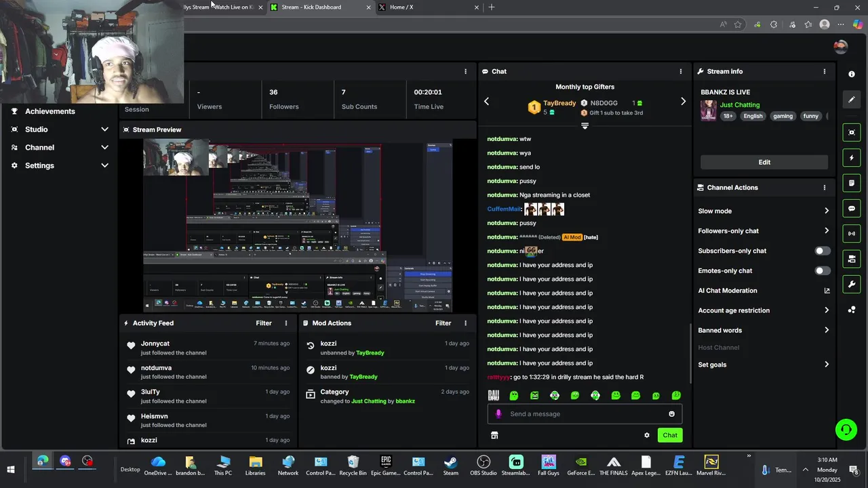Click Filter in Mod Actions

(x=443, y=323)
